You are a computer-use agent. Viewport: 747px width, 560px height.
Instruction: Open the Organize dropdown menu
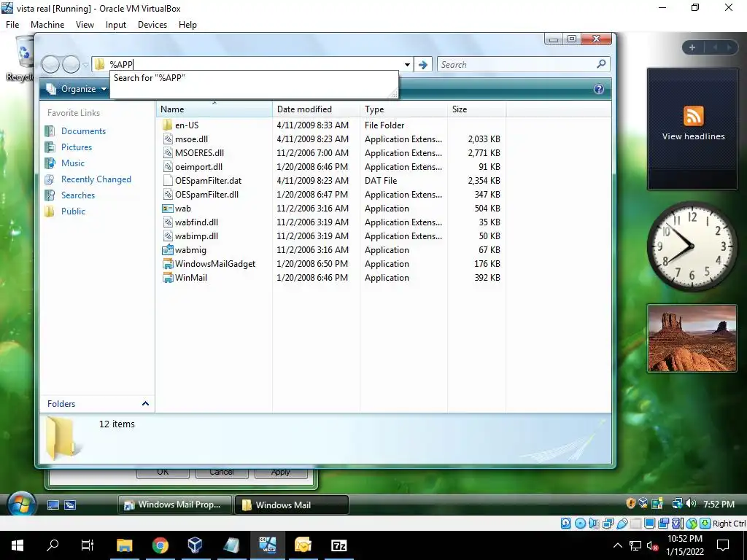[77, 89]
